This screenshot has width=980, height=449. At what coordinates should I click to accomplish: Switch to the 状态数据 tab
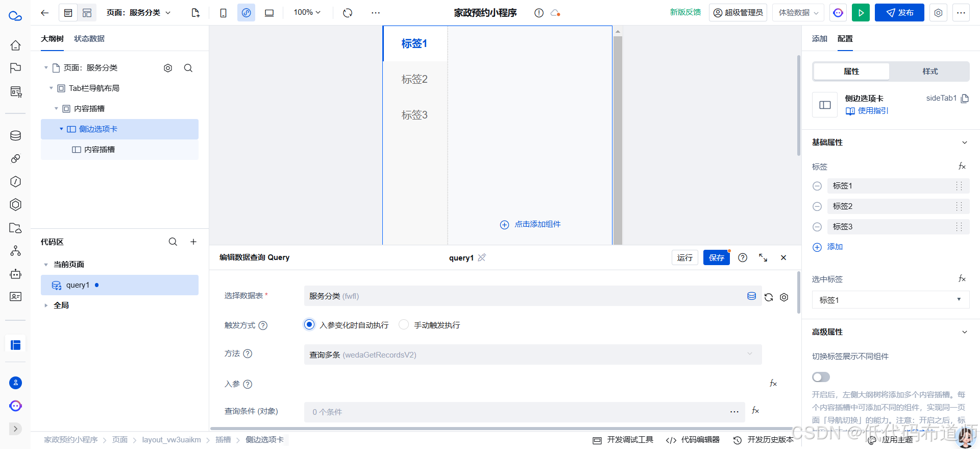point(89,39)
